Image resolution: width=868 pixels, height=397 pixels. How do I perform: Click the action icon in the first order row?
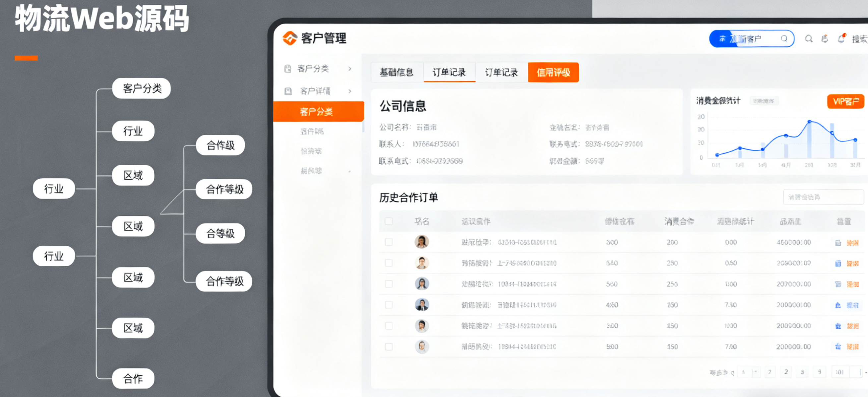[x=838, y=243]
